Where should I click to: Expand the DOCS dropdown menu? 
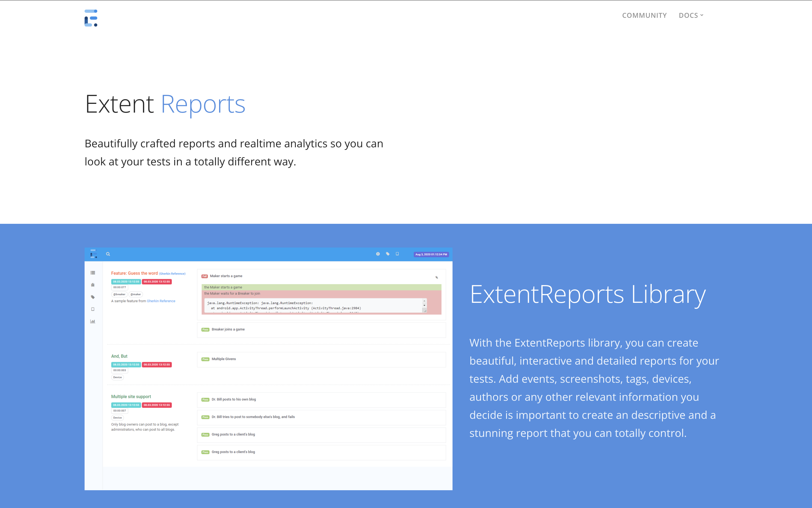pos(691,16)
